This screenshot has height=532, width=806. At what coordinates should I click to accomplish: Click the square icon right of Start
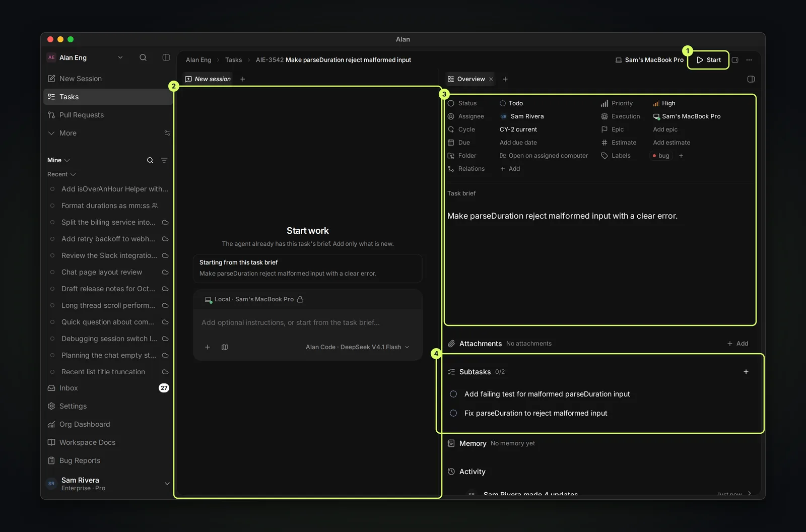coord(735,60)
